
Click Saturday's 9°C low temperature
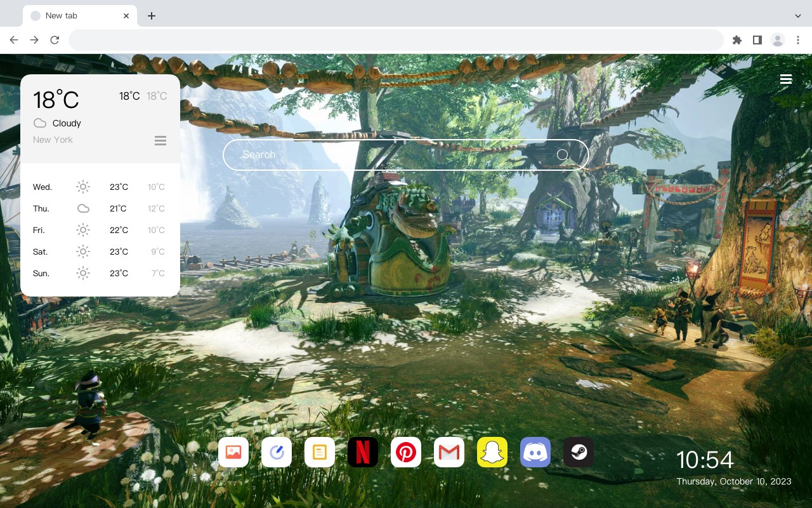click(x=158, y=251)
